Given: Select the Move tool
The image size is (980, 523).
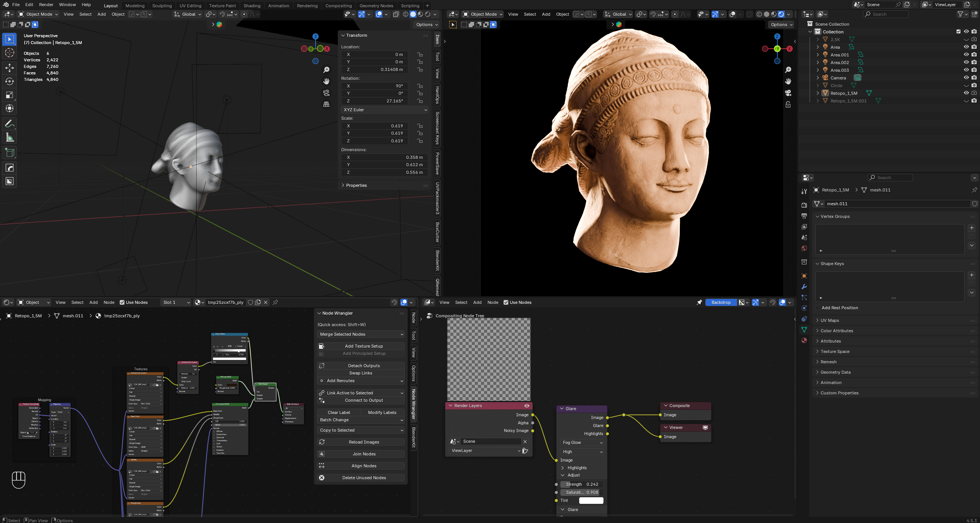Looking at the screenshot, I should point(10,68).
